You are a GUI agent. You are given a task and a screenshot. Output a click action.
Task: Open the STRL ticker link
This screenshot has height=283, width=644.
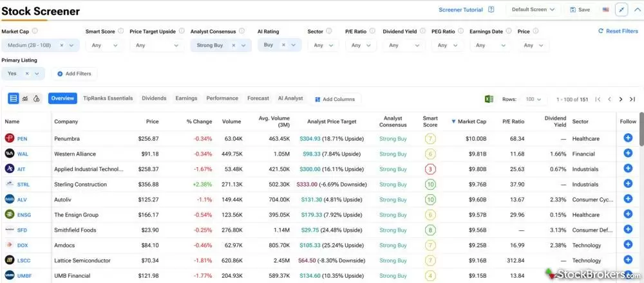point(23,185)
